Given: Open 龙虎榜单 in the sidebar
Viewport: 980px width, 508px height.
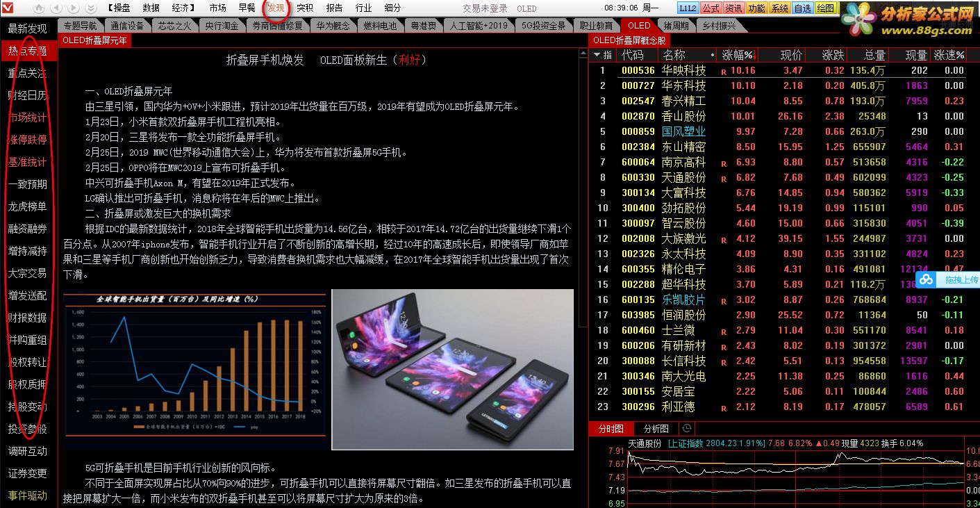Looking at the screenshot, I should click(28, 206).
